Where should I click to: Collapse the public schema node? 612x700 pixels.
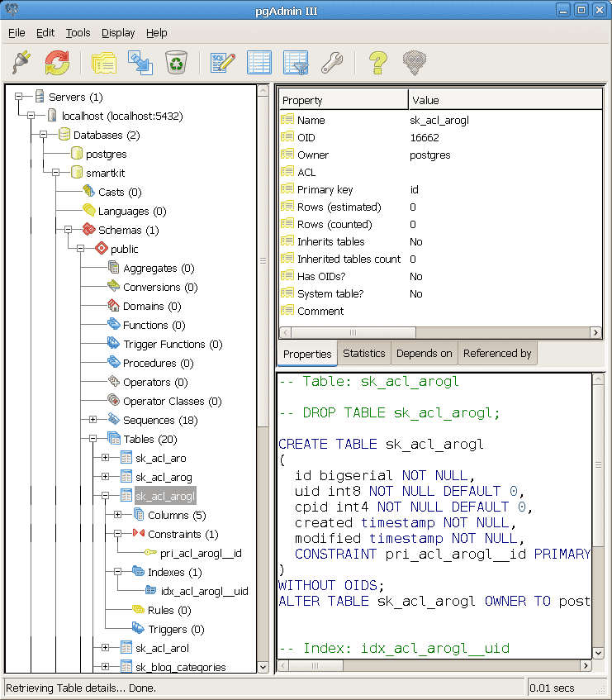[x=80, y=248]
